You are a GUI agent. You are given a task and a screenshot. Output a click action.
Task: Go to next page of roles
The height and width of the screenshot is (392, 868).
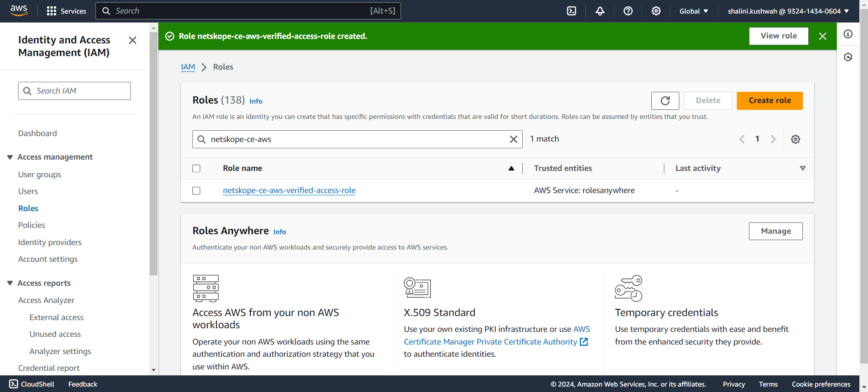click(773, 139)
